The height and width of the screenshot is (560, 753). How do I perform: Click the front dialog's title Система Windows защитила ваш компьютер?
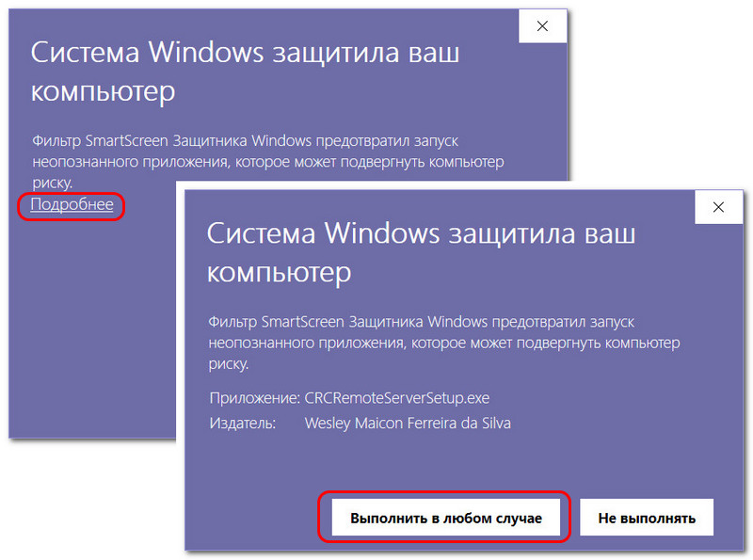coord(421,252)
